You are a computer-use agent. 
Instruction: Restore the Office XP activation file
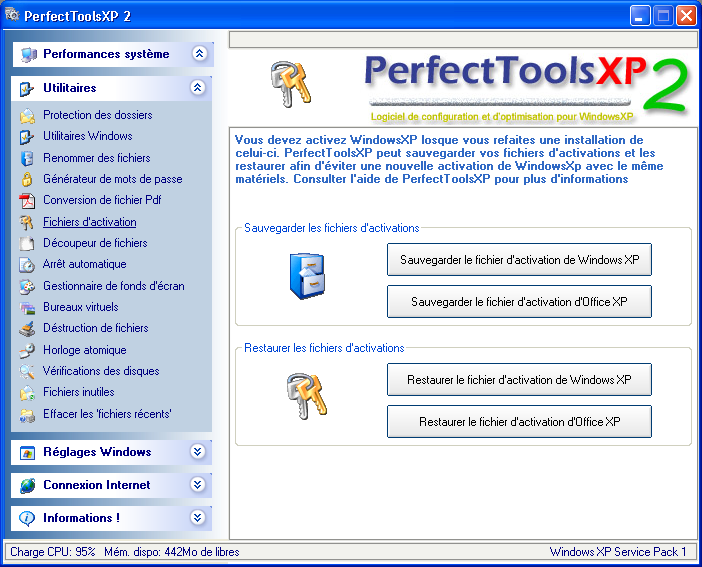519,422
